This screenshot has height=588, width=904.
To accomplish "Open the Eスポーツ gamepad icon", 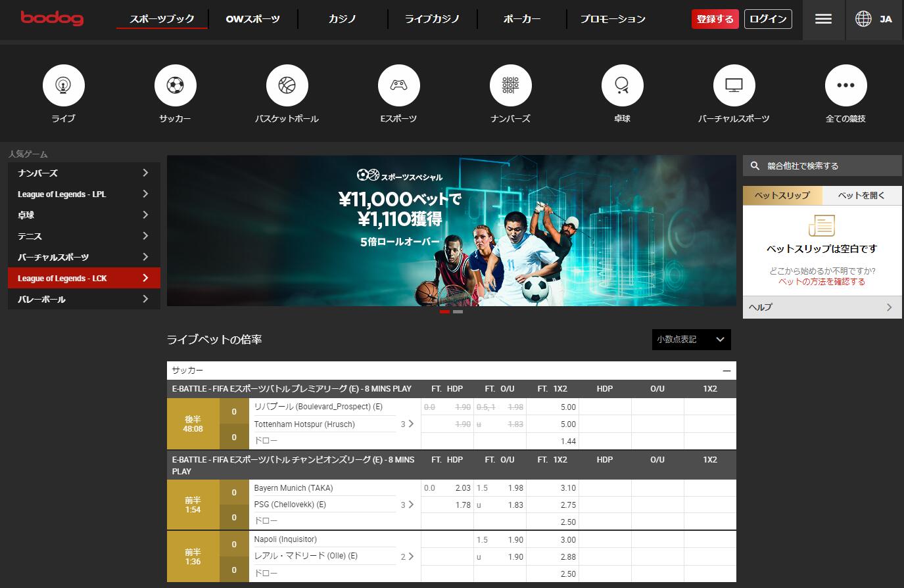I will click(x=399, y=85).
